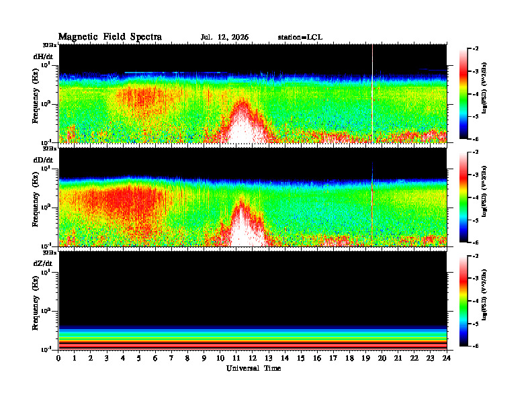Click hour 21 on the time axis
The image size is (532, 411).
(x=398, y=358)
